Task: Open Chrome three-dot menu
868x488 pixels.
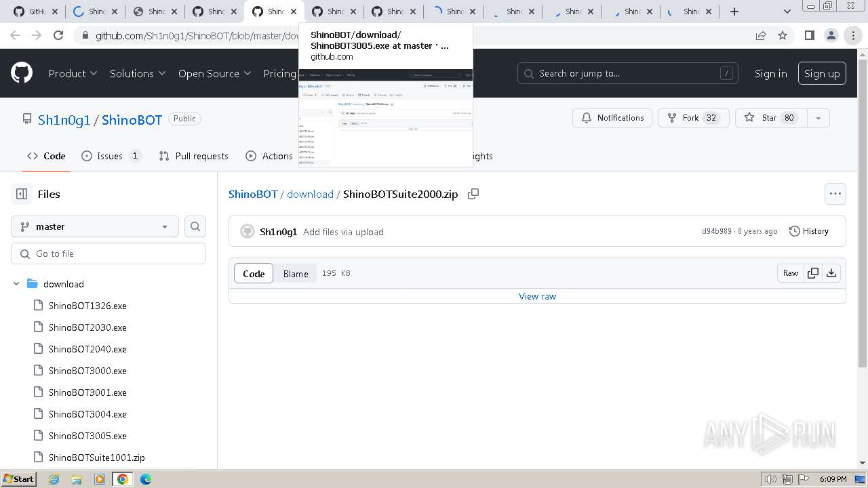Action: point(853,35)
